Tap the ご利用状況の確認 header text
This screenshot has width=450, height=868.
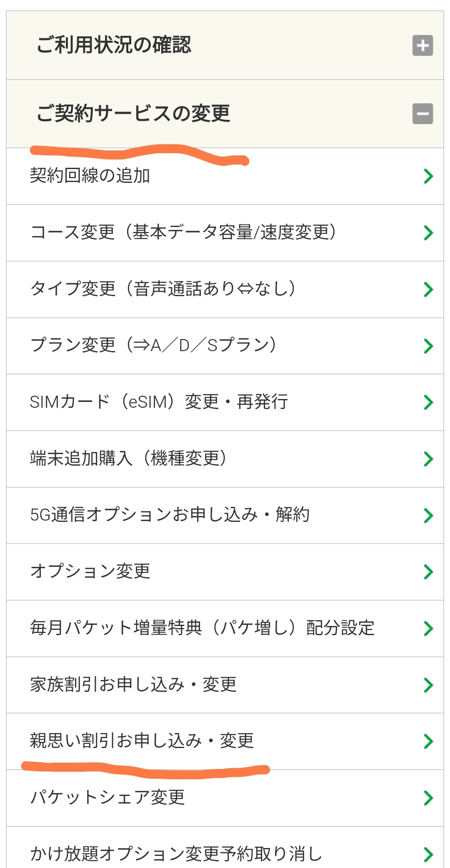pos(114,45)
